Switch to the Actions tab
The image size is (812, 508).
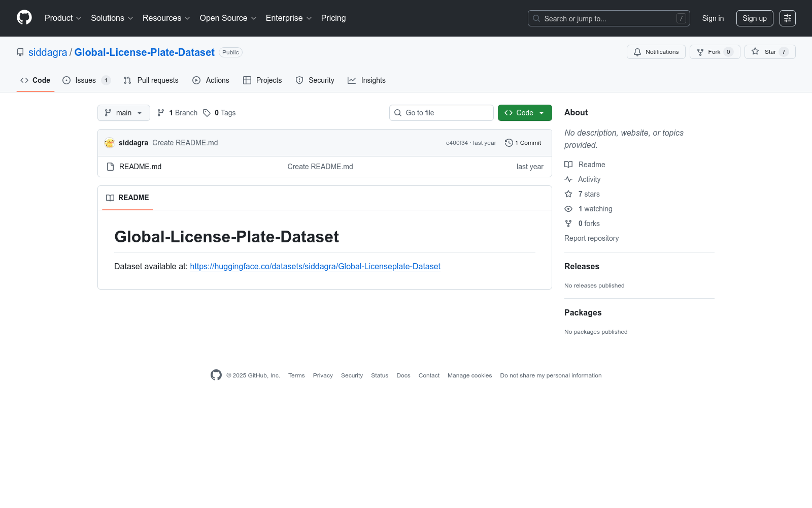tap(211, 80)
